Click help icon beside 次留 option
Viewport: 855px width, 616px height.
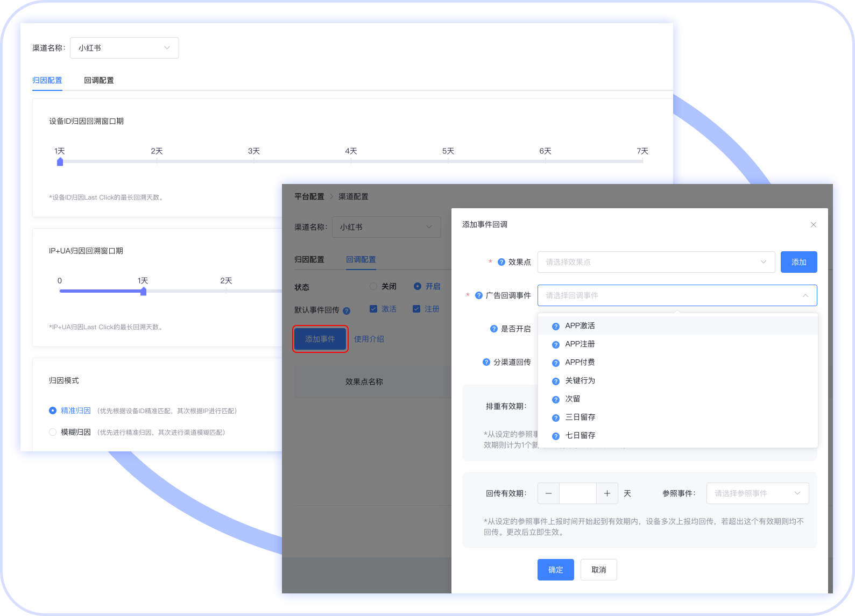pos(556,399)
